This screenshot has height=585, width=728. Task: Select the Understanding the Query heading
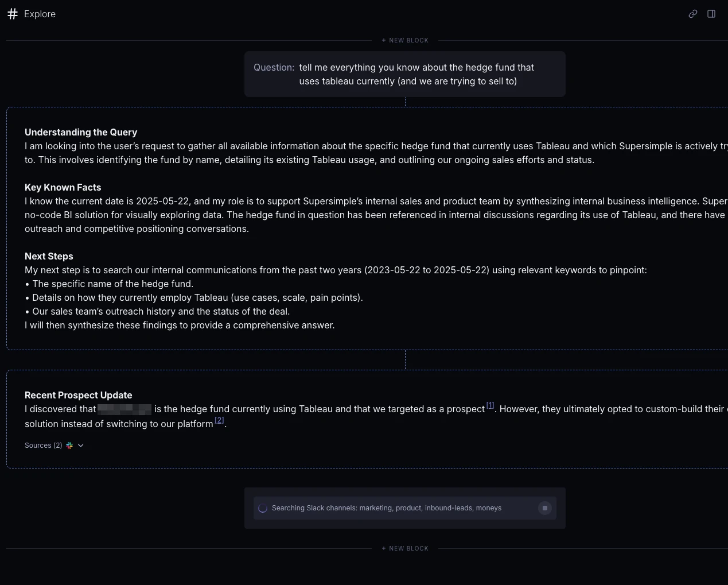(81, 132)
